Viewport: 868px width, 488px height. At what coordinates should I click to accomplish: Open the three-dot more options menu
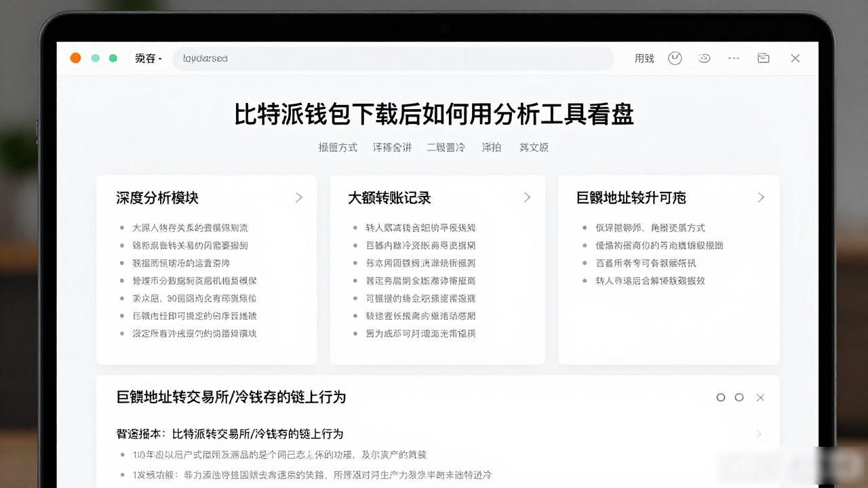point(733,58)
